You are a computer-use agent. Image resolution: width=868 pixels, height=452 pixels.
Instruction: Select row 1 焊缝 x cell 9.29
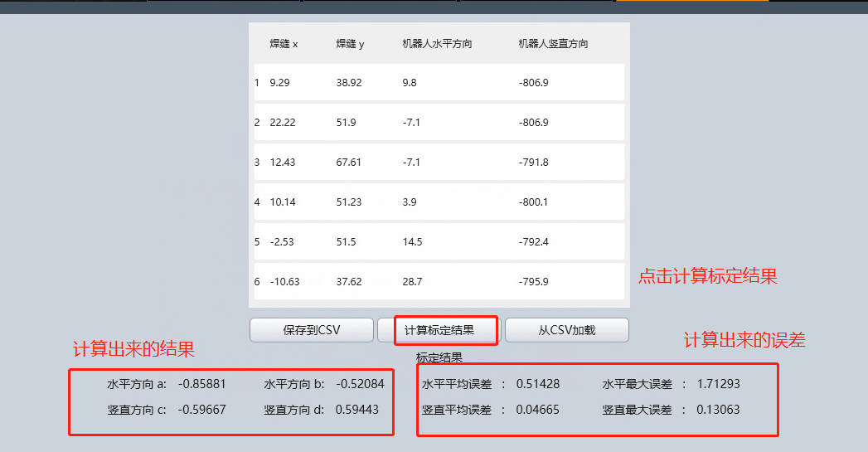pos(280,83)
